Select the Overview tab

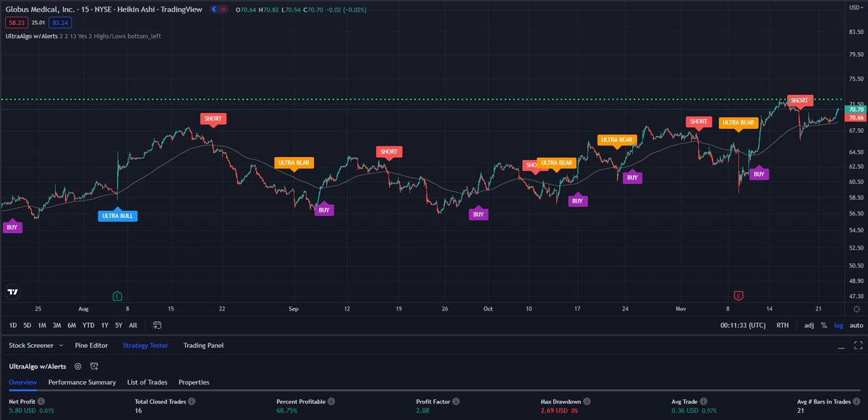pyautogui.click(x=22, y=382)
